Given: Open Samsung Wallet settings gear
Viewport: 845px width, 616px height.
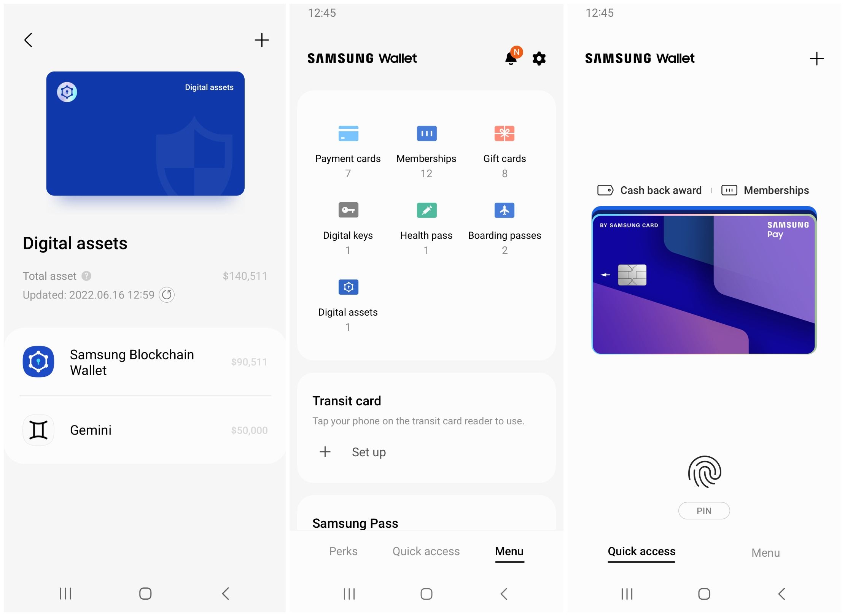Looking at the screenshot, I should (x=539, y=58).
